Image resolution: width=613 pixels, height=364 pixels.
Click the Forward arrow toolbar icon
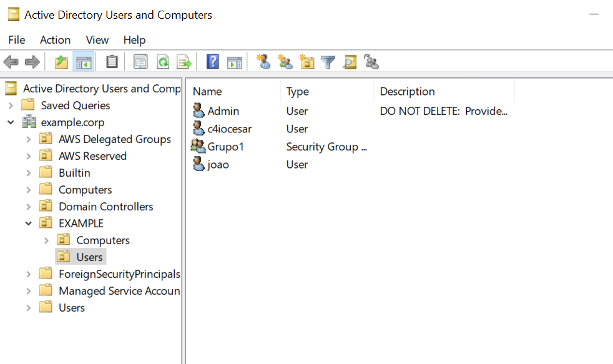click(x=32, y=62)
